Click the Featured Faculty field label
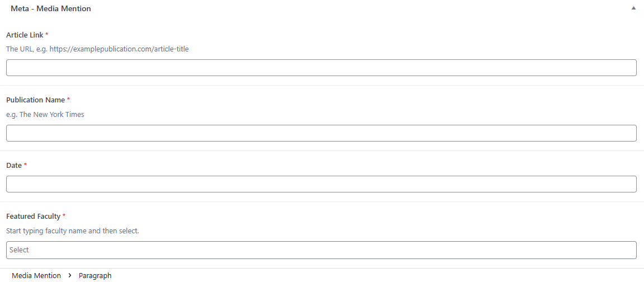The image size is (644, 282). tap(33, 216)
